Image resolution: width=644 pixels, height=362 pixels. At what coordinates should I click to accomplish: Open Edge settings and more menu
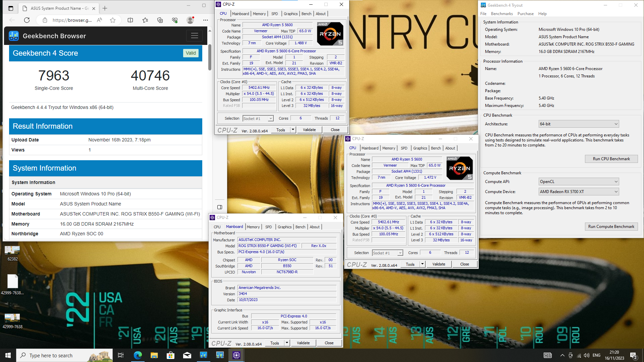pyautogui.click(x=206, y=20)
